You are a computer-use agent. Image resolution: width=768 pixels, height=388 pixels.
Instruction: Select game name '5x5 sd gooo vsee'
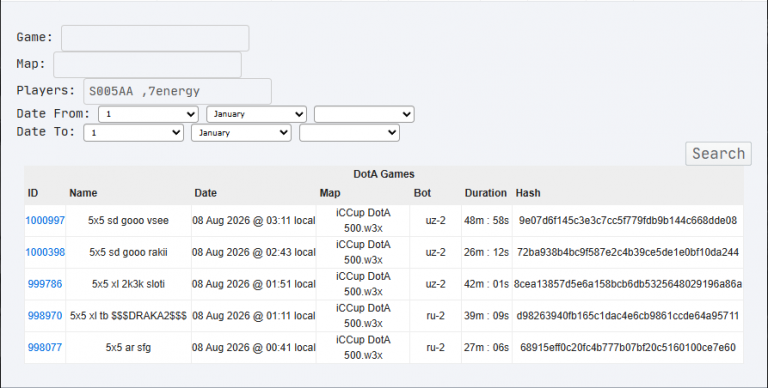[128, 220]
